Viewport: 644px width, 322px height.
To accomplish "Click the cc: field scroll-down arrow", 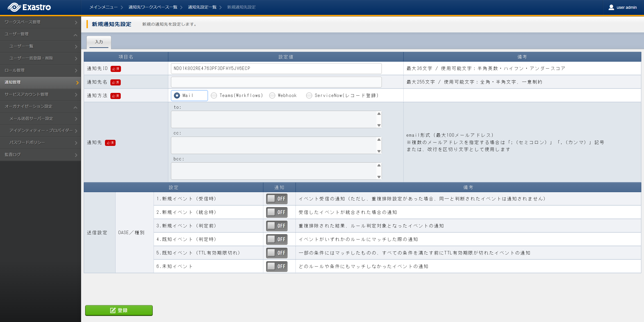I will [379, 151].
